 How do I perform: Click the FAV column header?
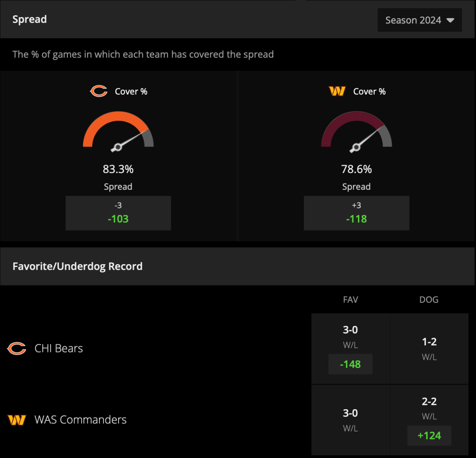[x=350, y=299]
